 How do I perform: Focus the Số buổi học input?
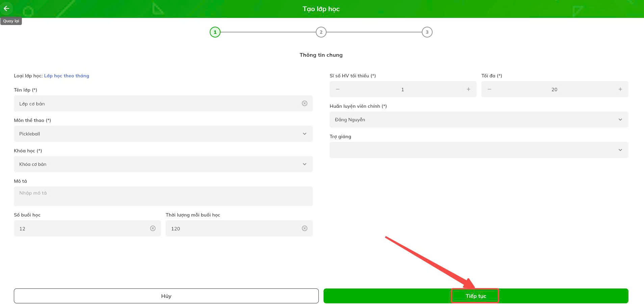87,228
